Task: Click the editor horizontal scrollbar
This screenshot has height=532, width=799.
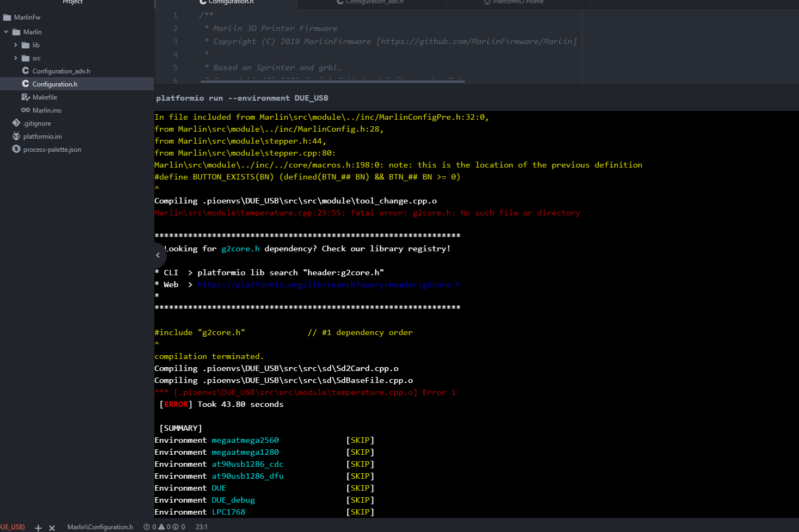Action: coord(333,81)
